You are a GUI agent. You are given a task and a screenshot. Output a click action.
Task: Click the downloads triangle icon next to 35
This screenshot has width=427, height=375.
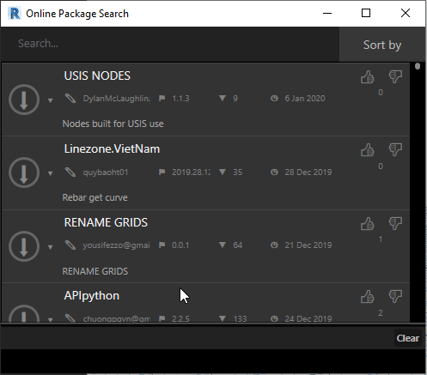point(222,172)
